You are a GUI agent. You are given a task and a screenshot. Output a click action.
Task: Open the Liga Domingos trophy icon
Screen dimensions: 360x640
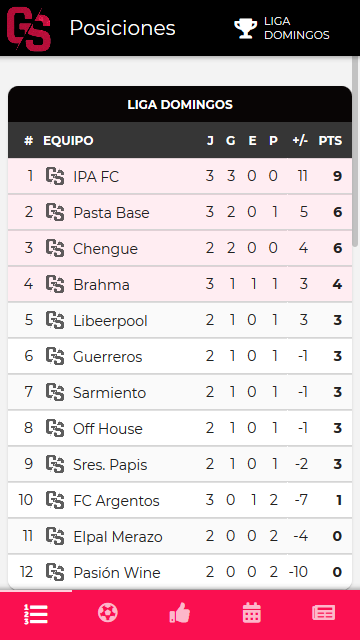click(x=245, y=29)
